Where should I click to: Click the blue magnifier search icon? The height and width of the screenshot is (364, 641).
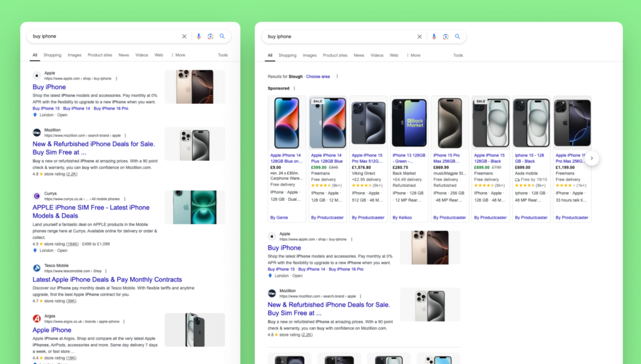(x=222, y=36)
